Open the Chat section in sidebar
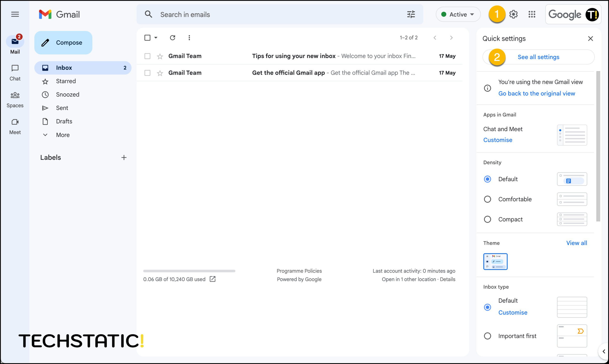Viewport: 609px width, 364px height. click(x=15, y=72)
